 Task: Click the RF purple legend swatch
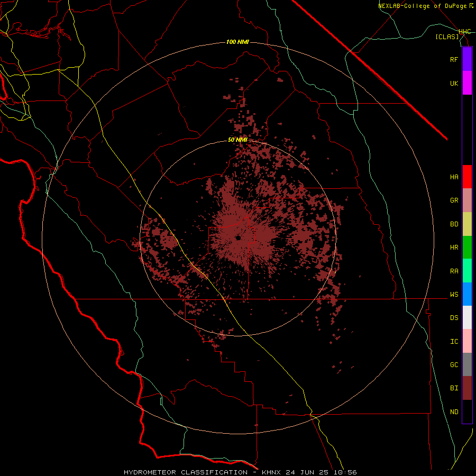(x=467, y=59)
